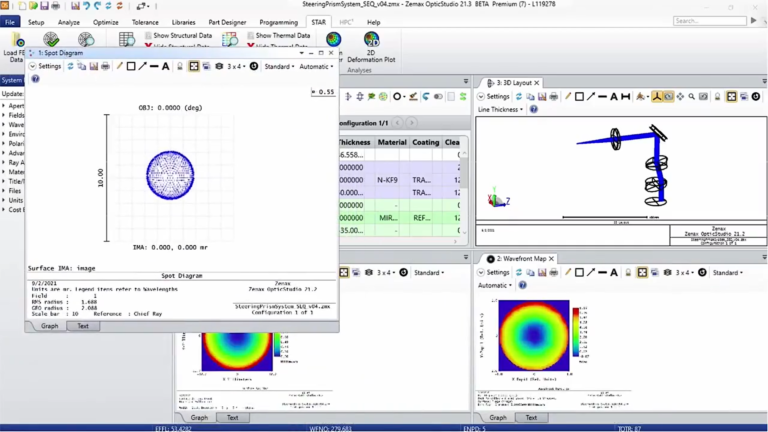
Task: Click in the ribbon Search box
Action: tap(710, 21)
